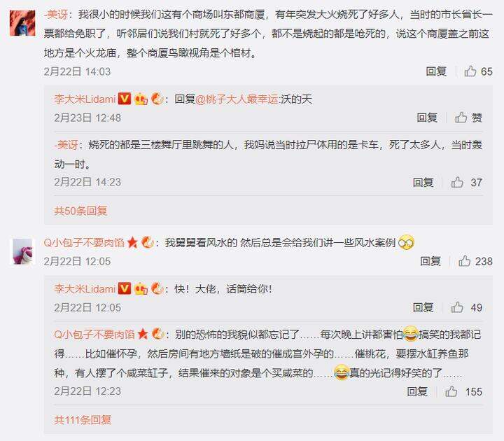Reply to the 2月22日 12:23 comment
The image size is (504, 441).
(417, 391)
